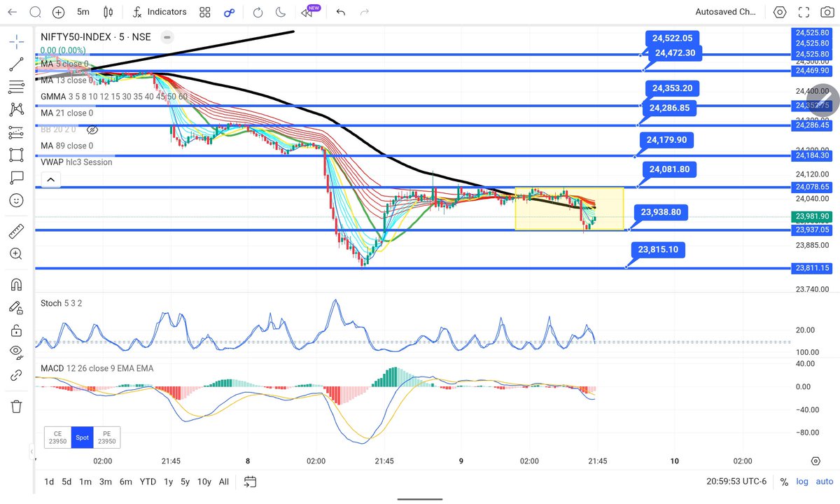Set range to 5d

tap(66, 482)
